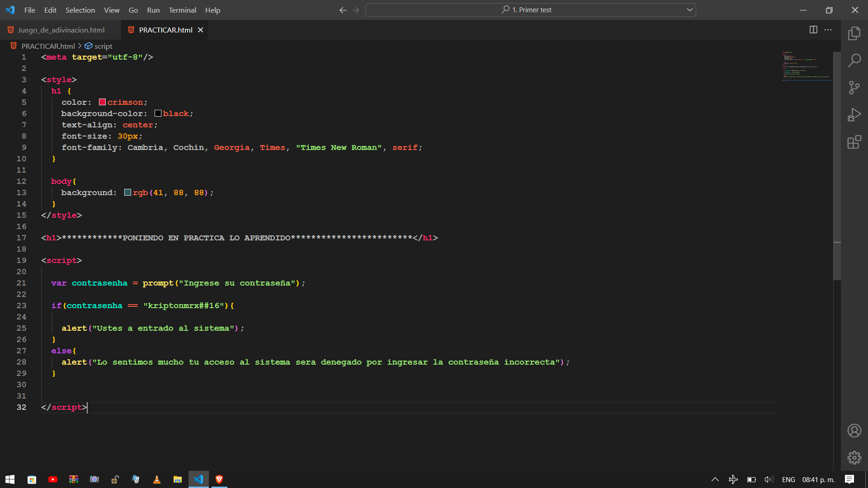Open the Terminal menu
The height and width of the screenshot is (488, 868).
[x=182, y=10]
